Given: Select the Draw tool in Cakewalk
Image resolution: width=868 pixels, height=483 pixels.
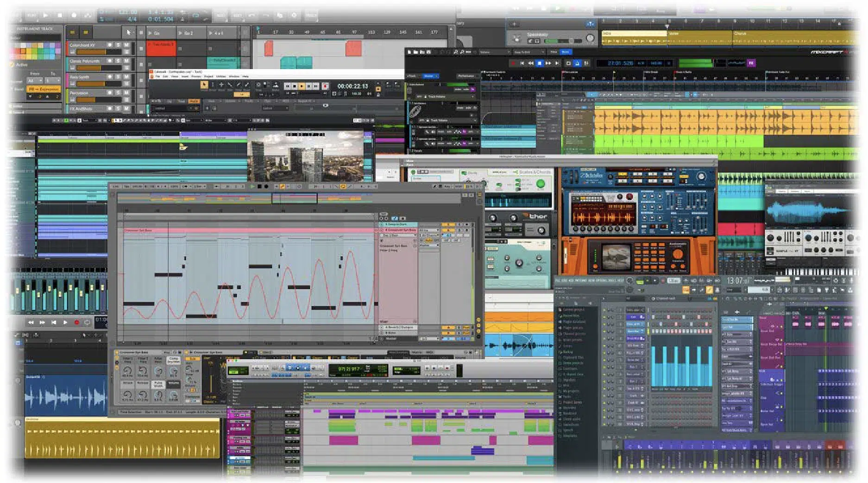Looking at the screenshot, I should point(239,85).
